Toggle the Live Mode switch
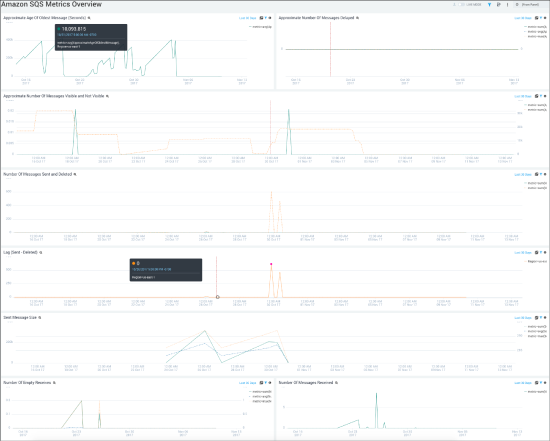 [x=462, y=5]
